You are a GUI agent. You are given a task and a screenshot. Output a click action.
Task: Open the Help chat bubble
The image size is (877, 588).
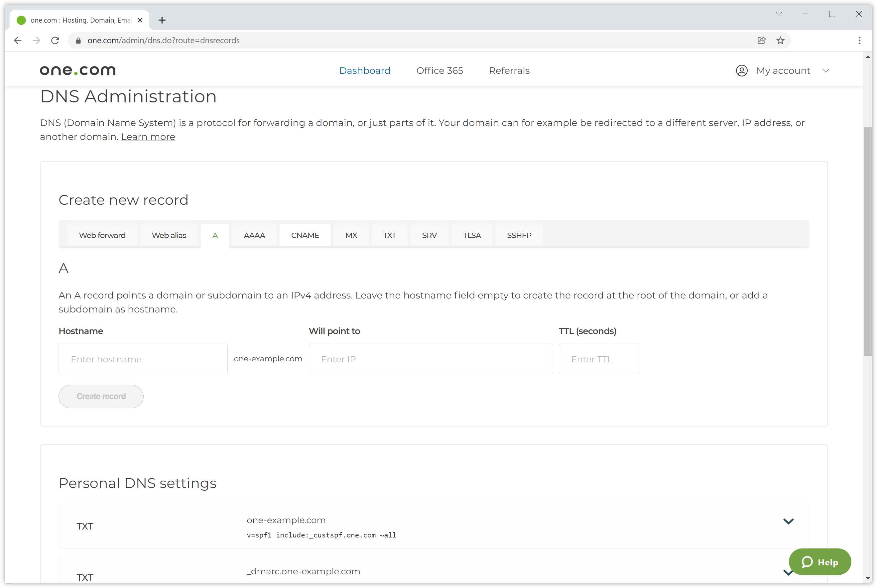click(x=819, y=562)
